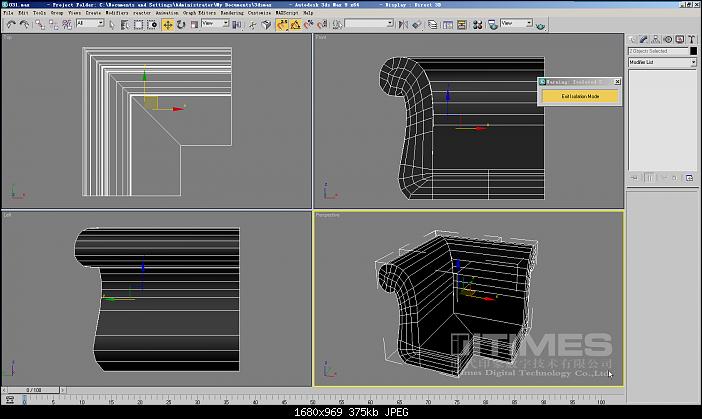Click the Use Pivot Point Center icon

click(236, 25)
